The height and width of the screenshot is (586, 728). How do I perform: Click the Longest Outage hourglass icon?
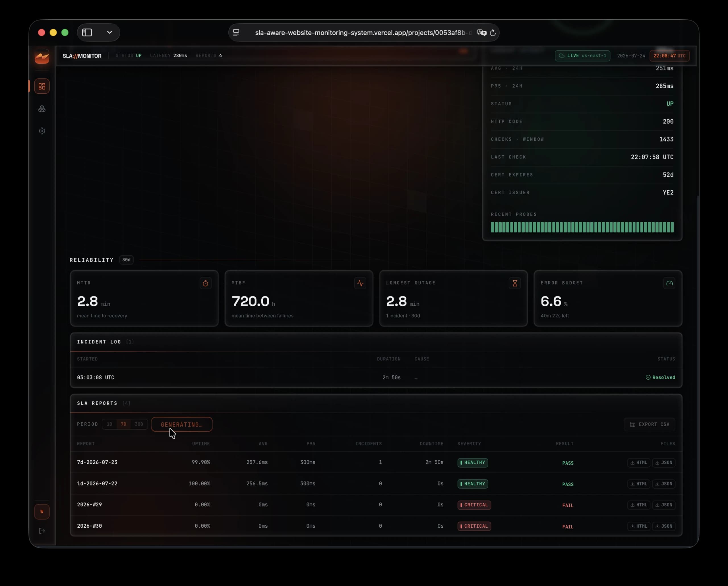click(515, 283)
